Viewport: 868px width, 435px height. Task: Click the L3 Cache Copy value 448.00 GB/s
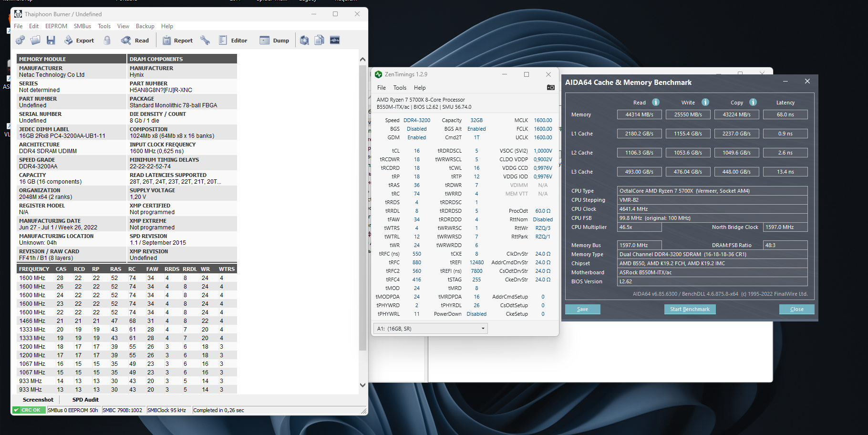coord(737,172)
